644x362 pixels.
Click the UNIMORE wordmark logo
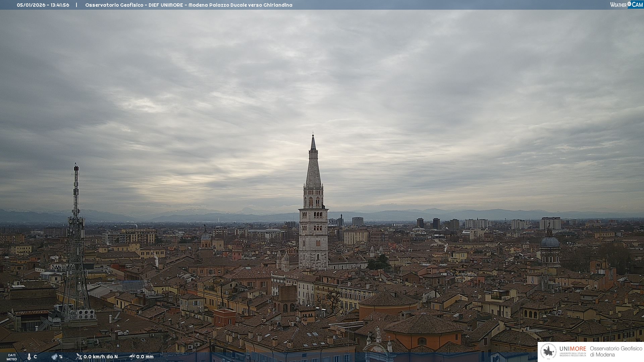click(573, 349)
